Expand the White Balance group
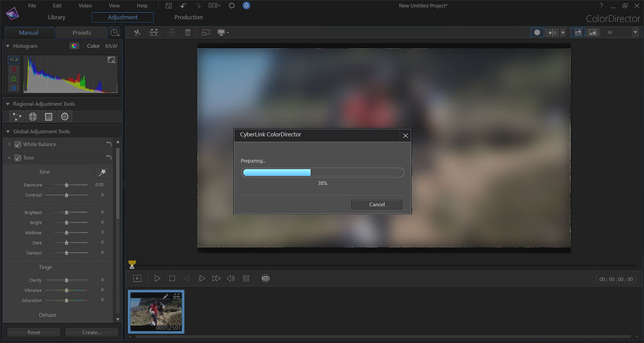This screenshot has width=644, height=343. coord(9,144)
